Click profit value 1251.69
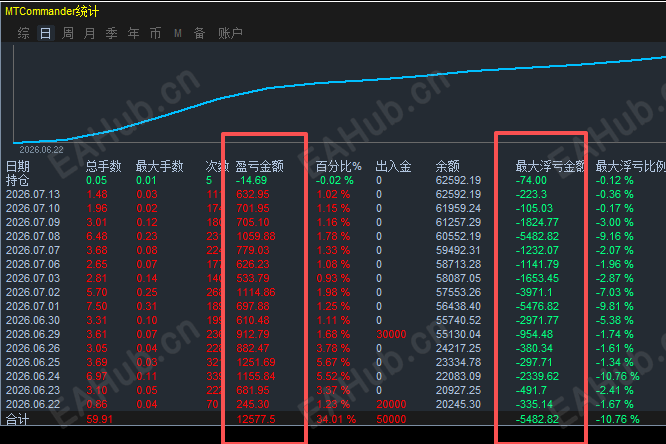Image resolution: width=666 pixels, height=444 pixels. click(x=256, y=362)
